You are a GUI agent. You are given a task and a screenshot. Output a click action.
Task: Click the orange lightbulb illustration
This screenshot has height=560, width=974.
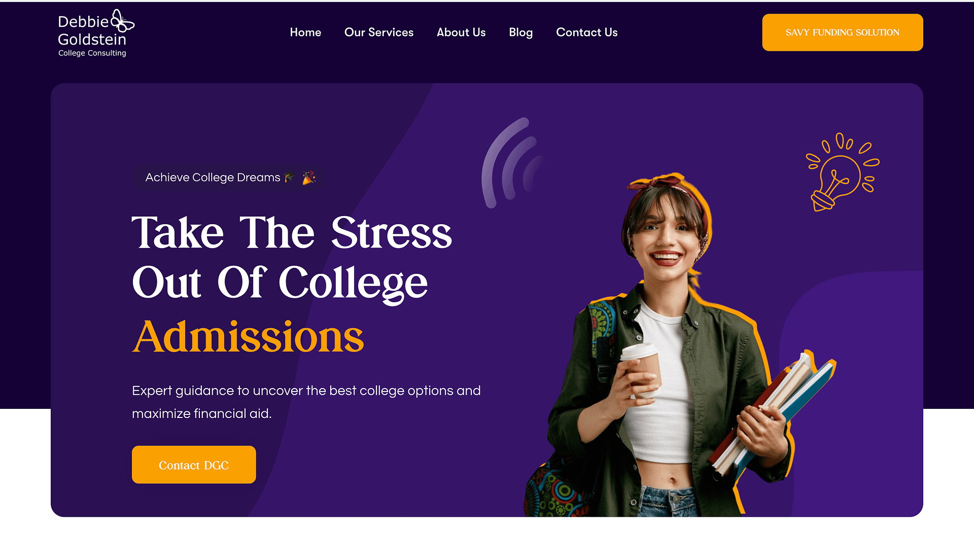(842, 172)
